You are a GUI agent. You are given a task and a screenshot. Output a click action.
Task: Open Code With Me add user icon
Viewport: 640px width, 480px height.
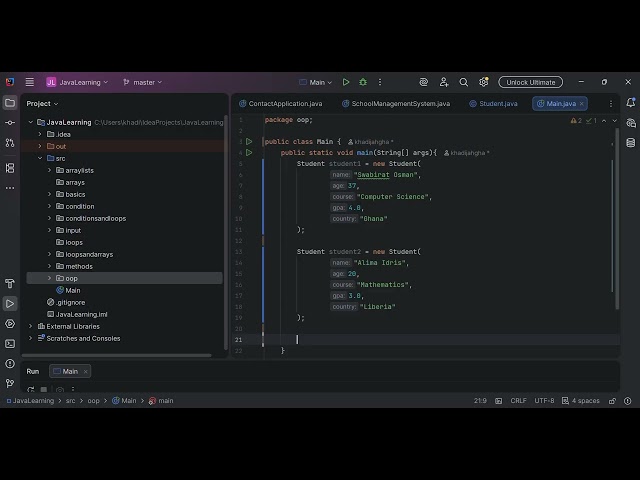(444, 82)
